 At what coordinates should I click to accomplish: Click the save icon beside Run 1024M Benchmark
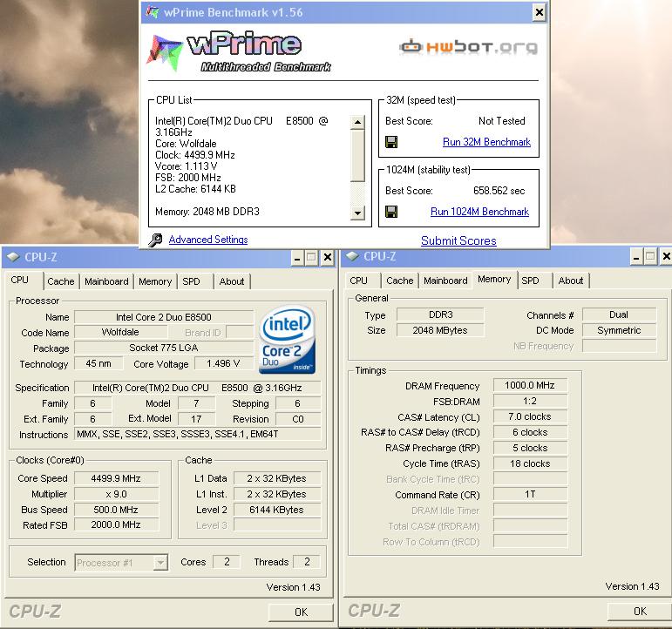click(x=391, y=211)
